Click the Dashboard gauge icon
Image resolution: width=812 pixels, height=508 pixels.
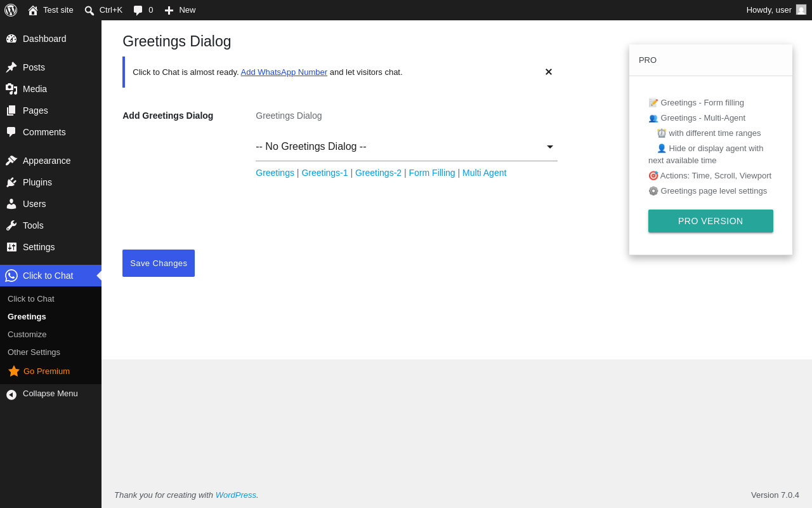point(11,39)
